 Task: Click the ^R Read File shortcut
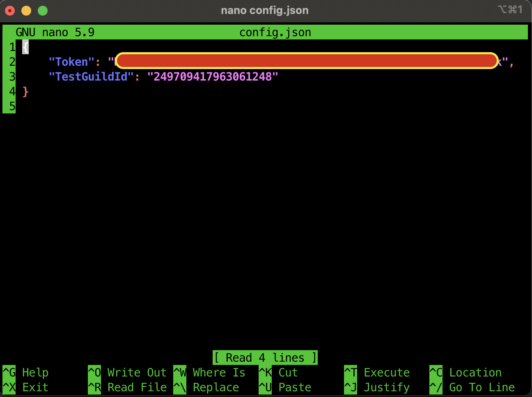pos(127,387)
